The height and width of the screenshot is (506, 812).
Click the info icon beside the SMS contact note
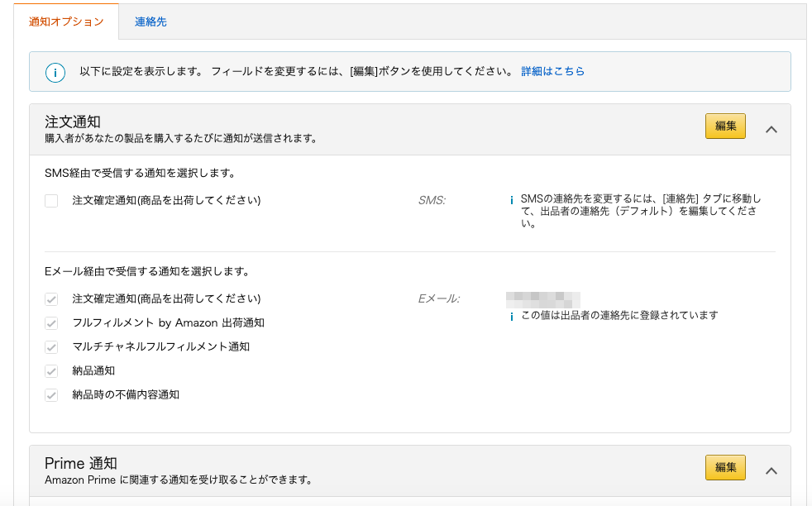512,200
